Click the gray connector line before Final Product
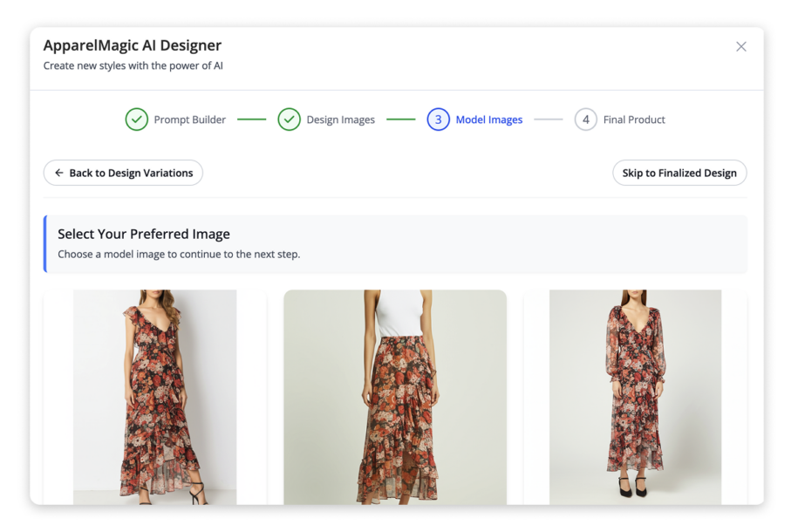Screen dimensions: 798x532 548,119
